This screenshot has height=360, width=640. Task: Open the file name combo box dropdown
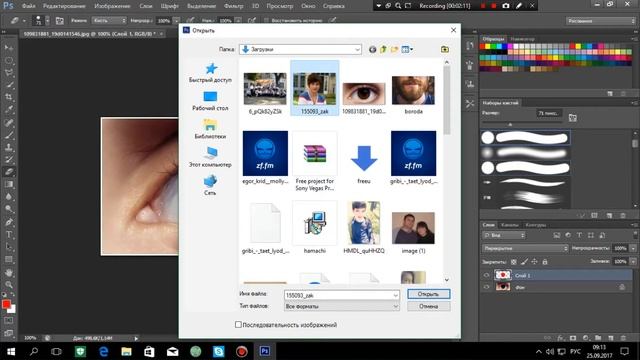click(396, 295)
